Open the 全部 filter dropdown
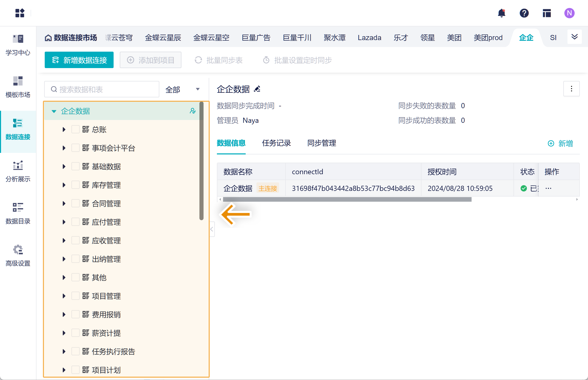The height and width of the screenshot is (380, 588). pos(182,89)
